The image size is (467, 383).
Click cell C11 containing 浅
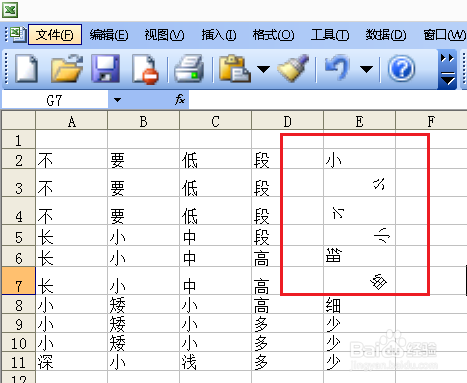(216, 361)
